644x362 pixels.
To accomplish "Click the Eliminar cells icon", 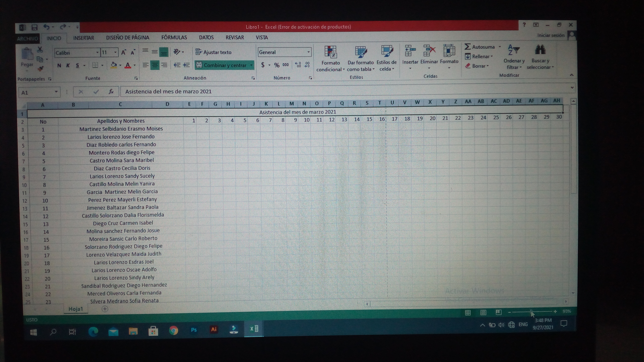I will click(429, 51).
